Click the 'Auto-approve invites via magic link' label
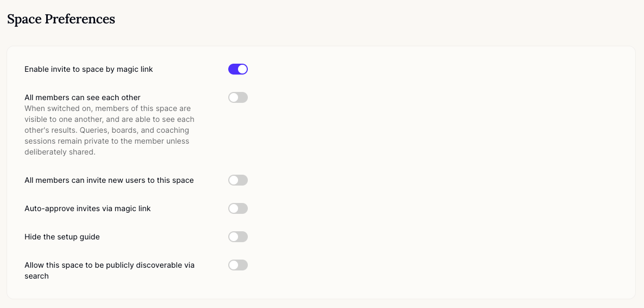 click(x=87, y=208)
